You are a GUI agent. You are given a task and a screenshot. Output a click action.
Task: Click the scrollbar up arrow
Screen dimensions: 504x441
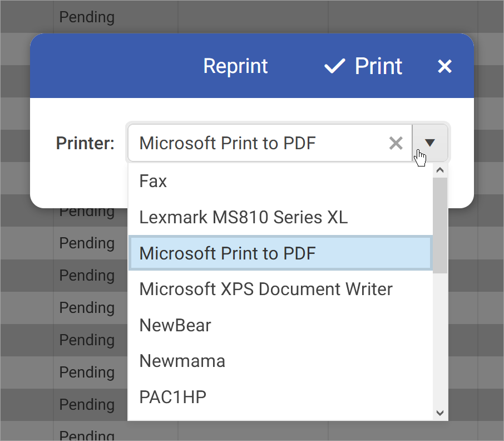point(440,170)
